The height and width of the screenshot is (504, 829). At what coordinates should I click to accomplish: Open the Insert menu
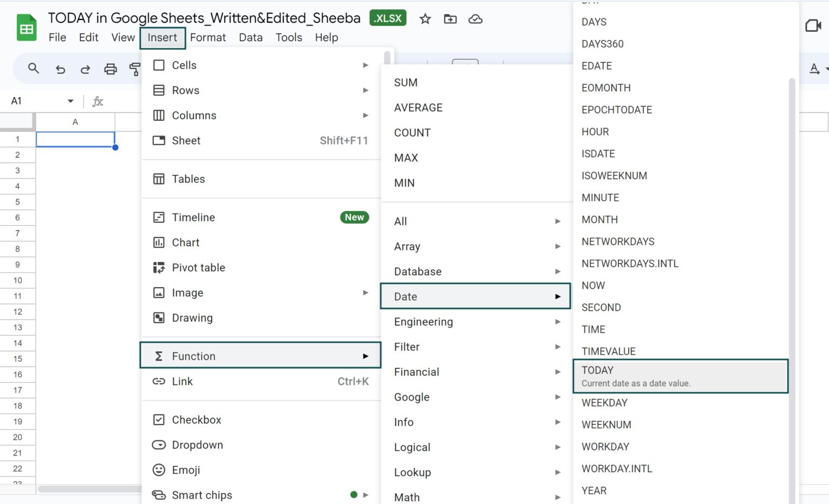(162, 37)
